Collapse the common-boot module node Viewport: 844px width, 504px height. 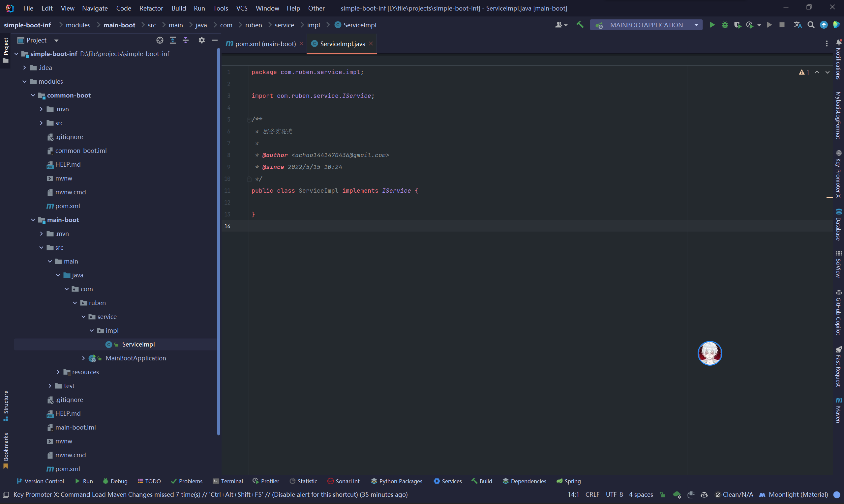pos(33,95)
